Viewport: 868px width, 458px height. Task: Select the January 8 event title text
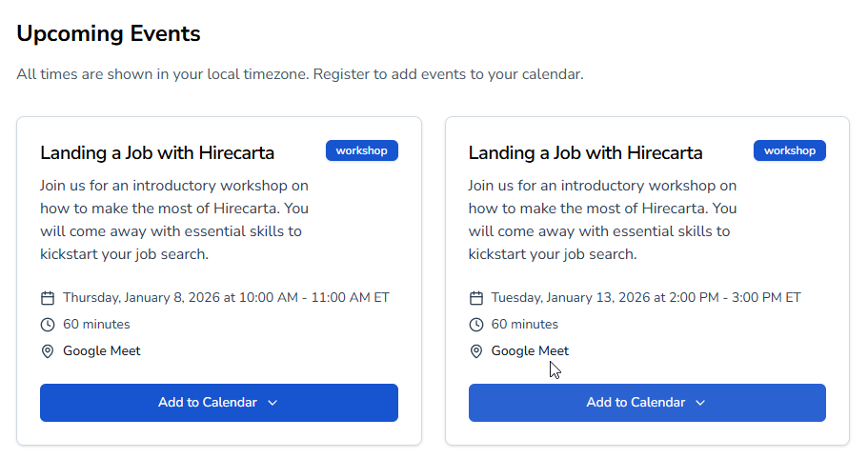tap(157, 153)
